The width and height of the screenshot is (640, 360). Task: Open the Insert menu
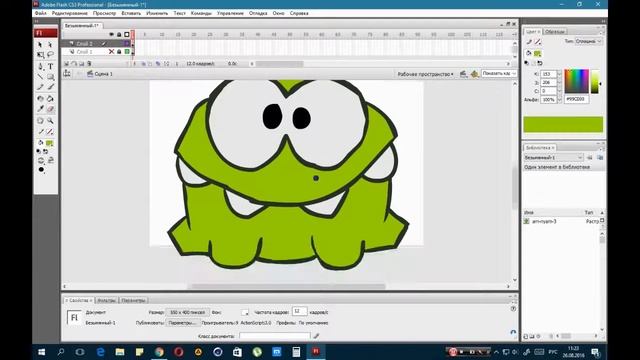point(131,13)
